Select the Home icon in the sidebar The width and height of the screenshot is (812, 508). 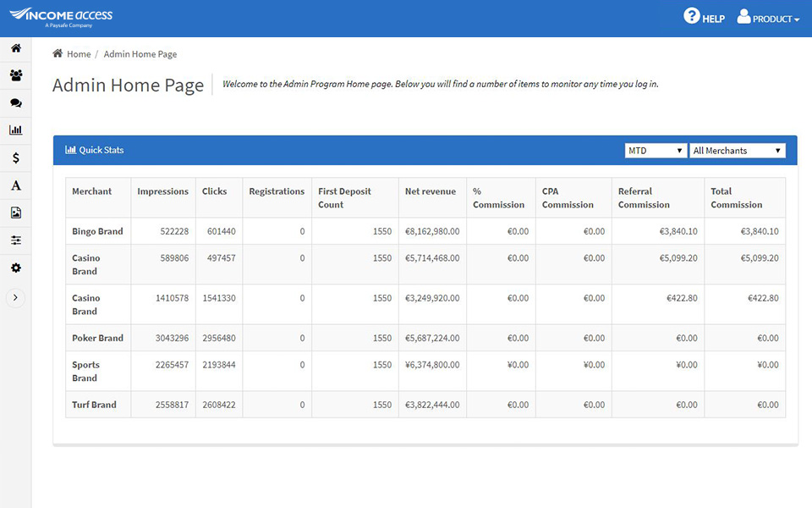15,48
